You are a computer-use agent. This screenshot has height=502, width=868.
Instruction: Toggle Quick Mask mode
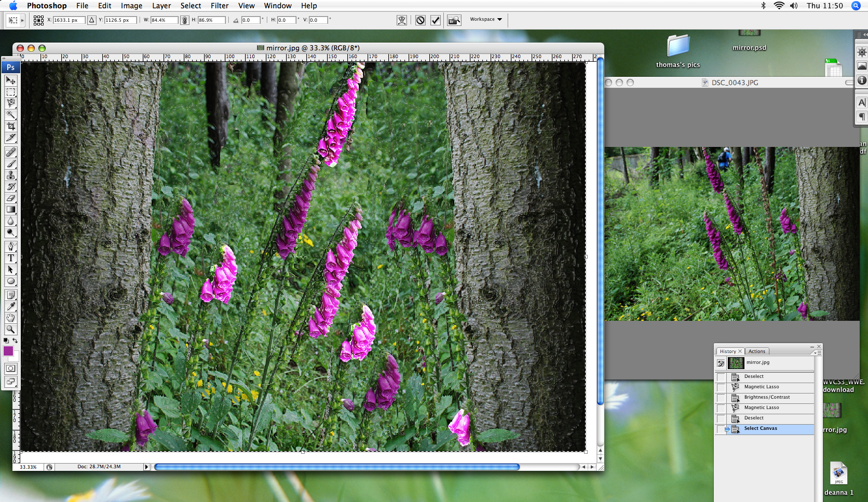[10, 368]
